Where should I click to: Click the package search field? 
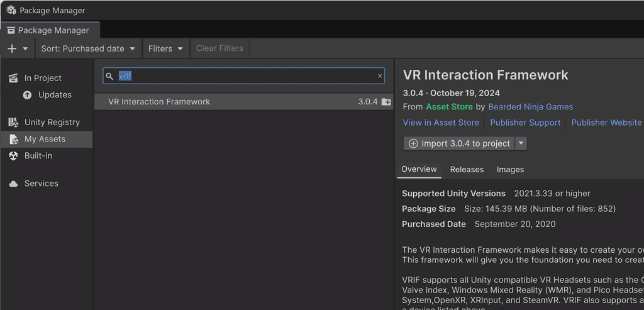pyautogui.click(x=243, y=76)
